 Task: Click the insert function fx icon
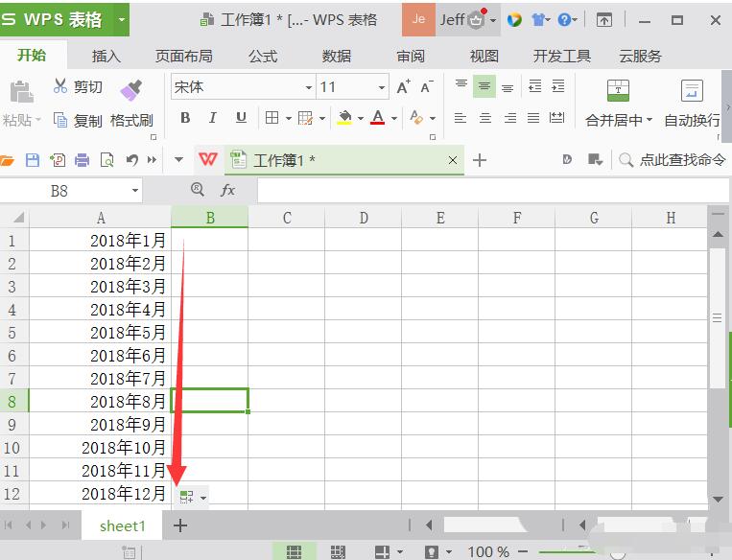tap(228, 191)
